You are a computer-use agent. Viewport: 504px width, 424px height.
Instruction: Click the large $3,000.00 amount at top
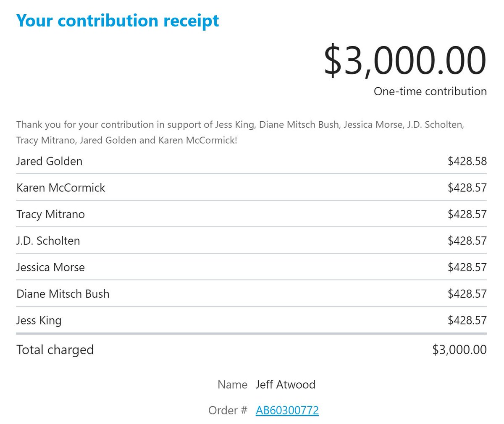(x=405, y=61)
